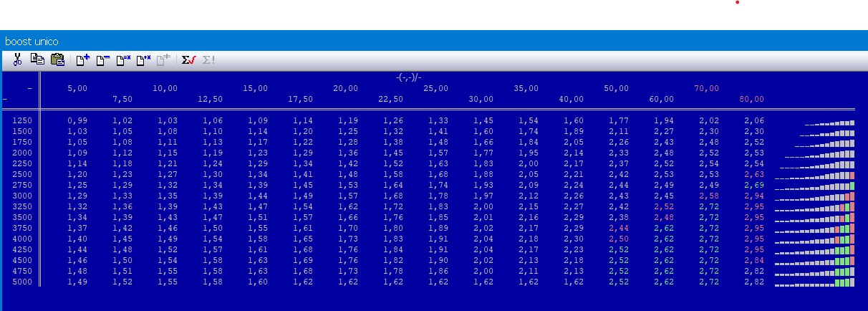
Task: Click the grayed Sigma exclamation icon
Action: 208,60
